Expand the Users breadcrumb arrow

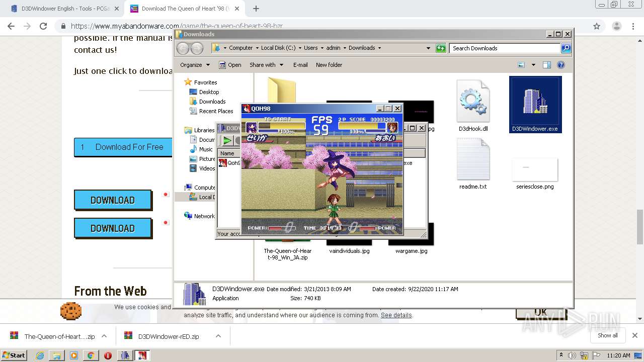[x=322, y=48]
